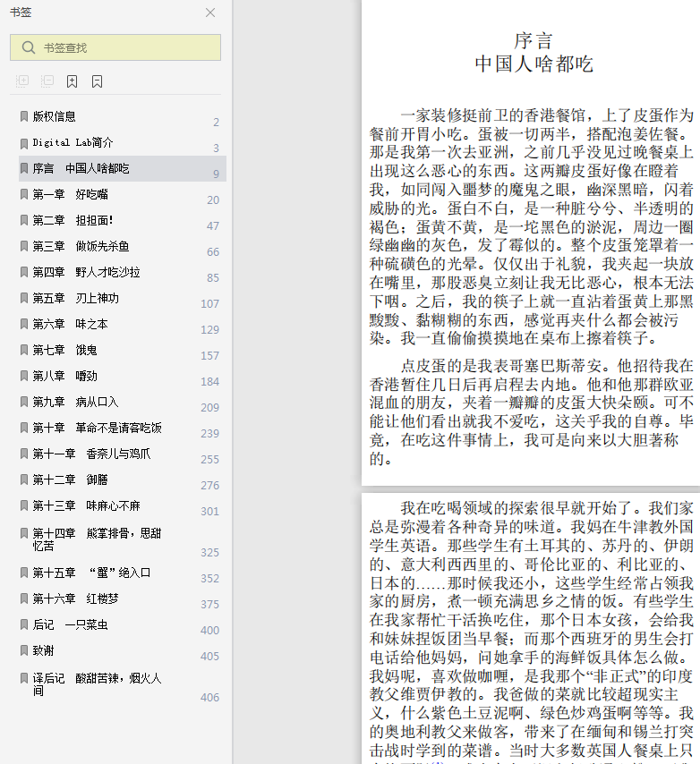Go to 第十二章 御膳
This screenshot has height=764, width=700.
pos(70,480)
